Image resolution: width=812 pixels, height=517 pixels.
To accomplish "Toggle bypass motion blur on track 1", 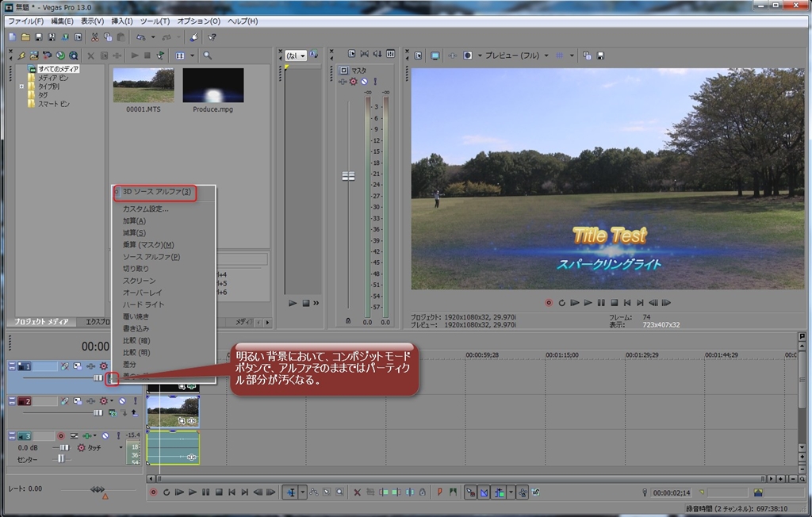I will click(64, 366).
